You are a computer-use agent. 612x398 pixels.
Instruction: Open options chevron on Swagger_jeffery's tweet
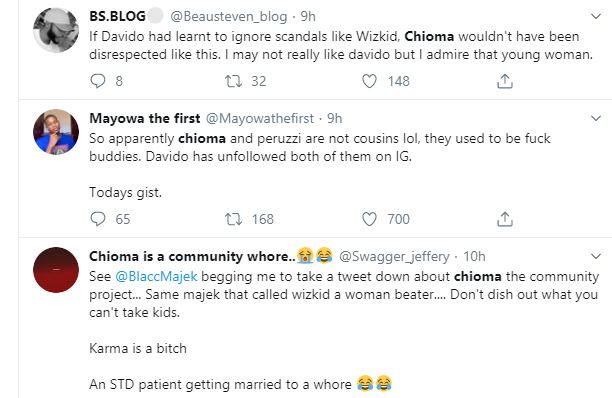[x=596, y=256]
